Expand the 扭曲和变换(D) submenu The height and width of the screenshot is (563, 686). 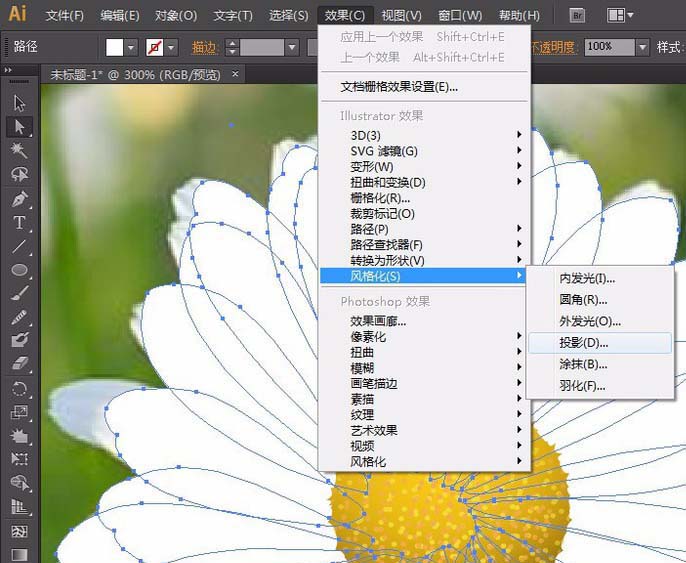pos(424,182)
